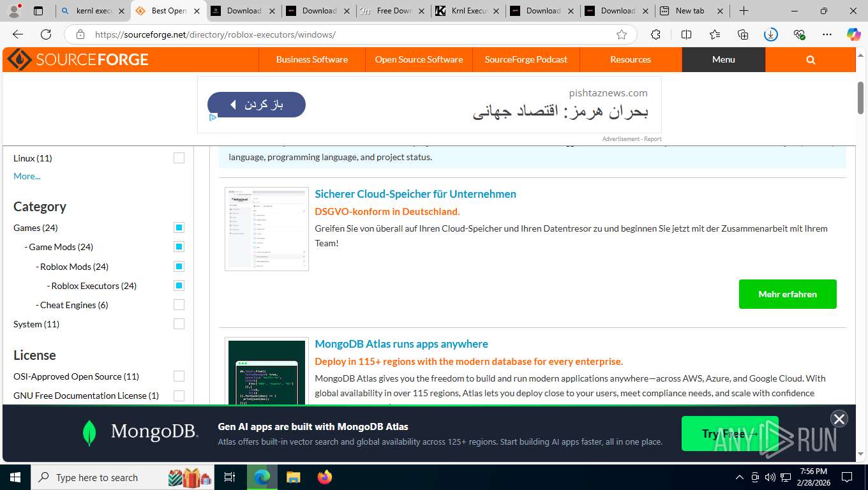Check the Cheat Engines (6) checkbox

pyautogui.click(x=179, y=305)
